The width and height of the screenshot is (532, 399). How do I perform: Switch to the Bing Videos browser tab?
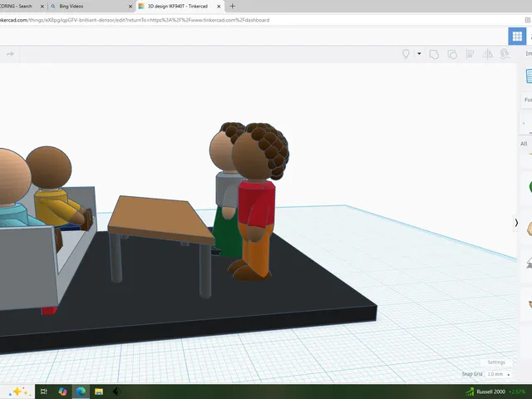coord(91,6)
